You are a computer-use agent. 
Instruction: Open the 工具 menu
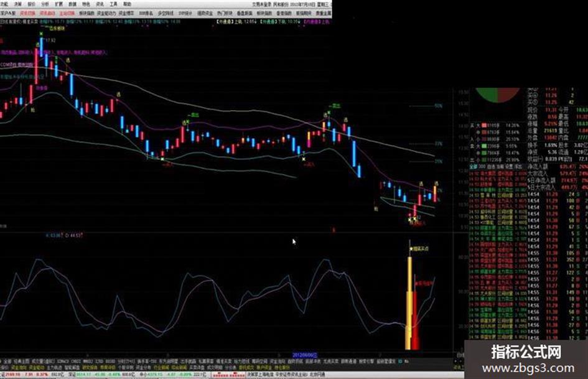pos(113,4)
